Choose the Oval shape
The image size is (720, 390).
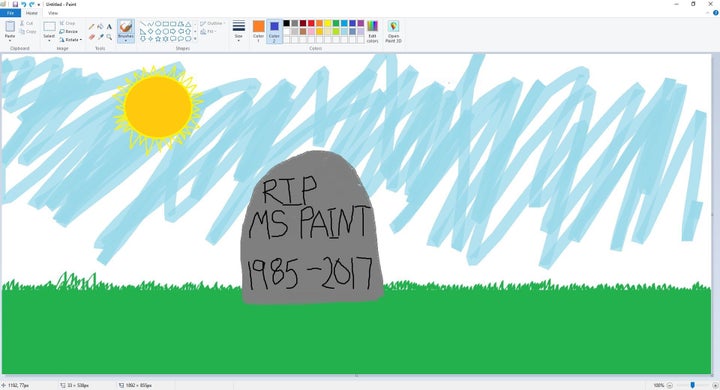(x=158, y=23)
